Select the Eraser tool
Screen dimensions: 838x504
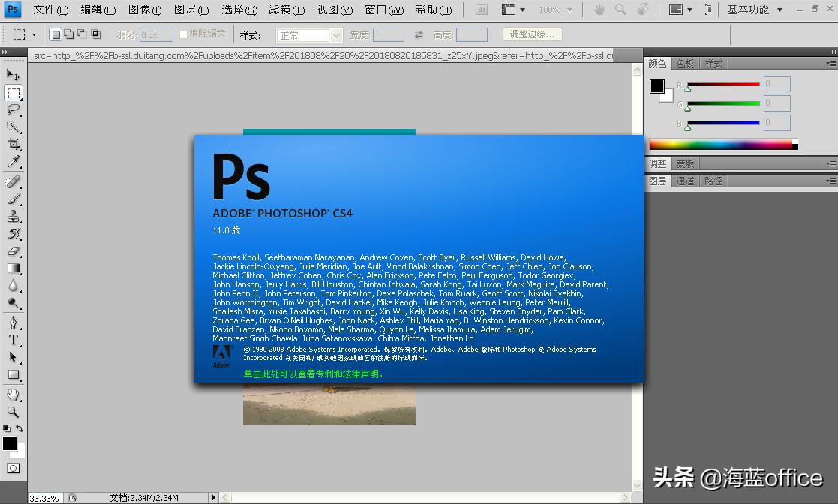click(13, 252)
